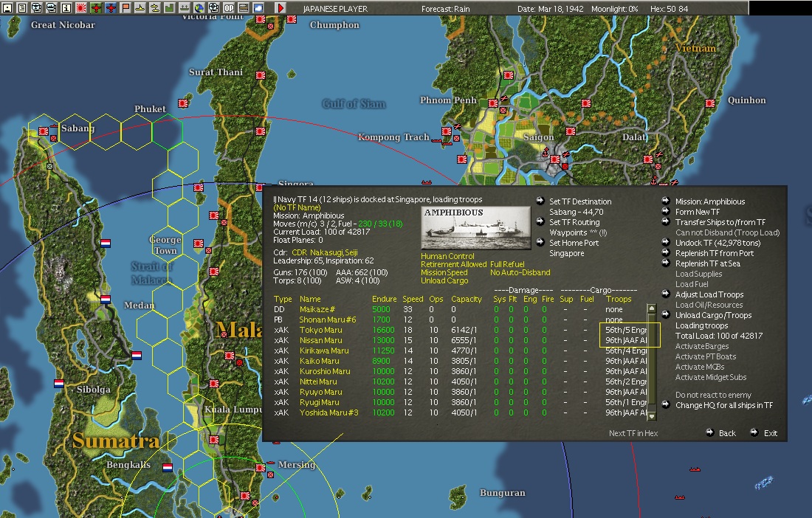Click the double yellow ships toolbar icon
The height and width of the screenshot is (518, 812).
(x=155, y=8)
